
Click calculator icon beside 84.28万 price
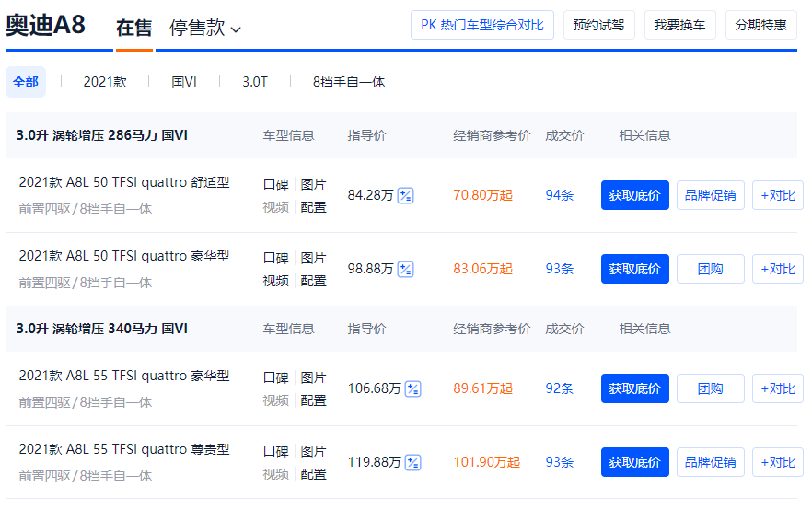pos(405,195)
